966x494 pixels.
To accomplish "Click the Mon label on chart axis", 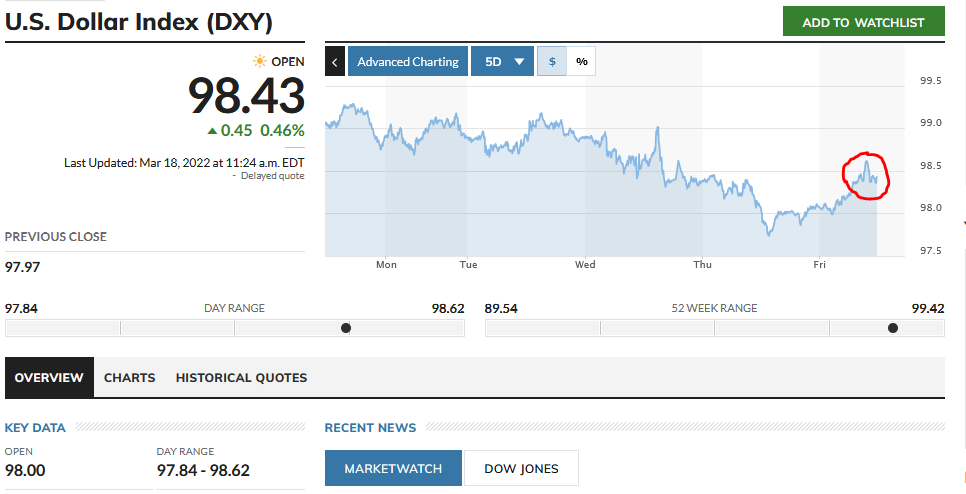I will (x=386, y=264).
